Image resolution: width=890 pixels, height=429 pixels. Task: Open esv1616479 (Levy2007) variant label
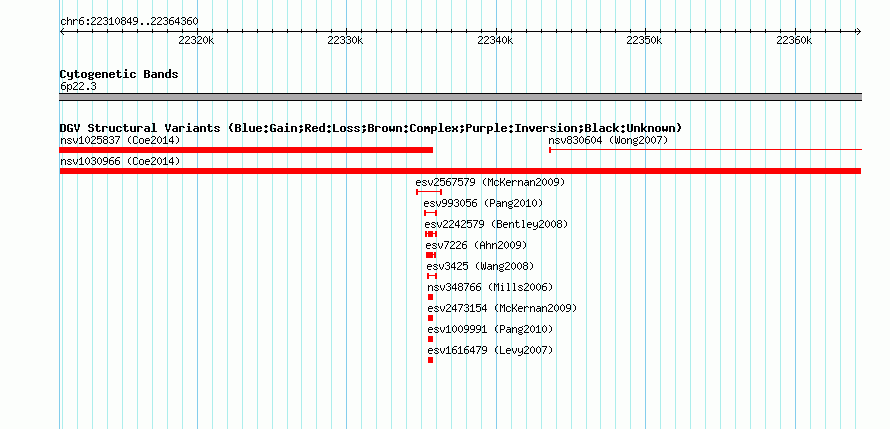tap(490, 350)
